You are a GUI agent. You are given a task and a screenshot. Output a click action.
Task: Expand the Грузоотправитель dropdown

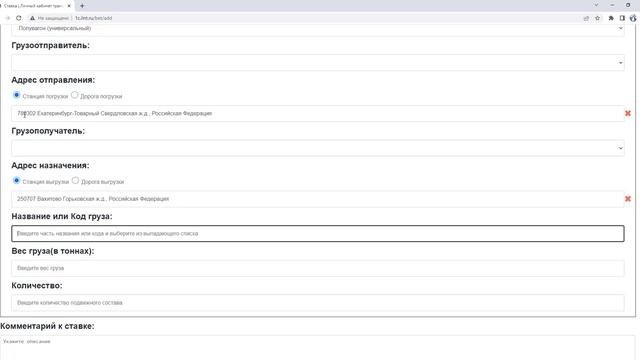click(x=318, y=62)
